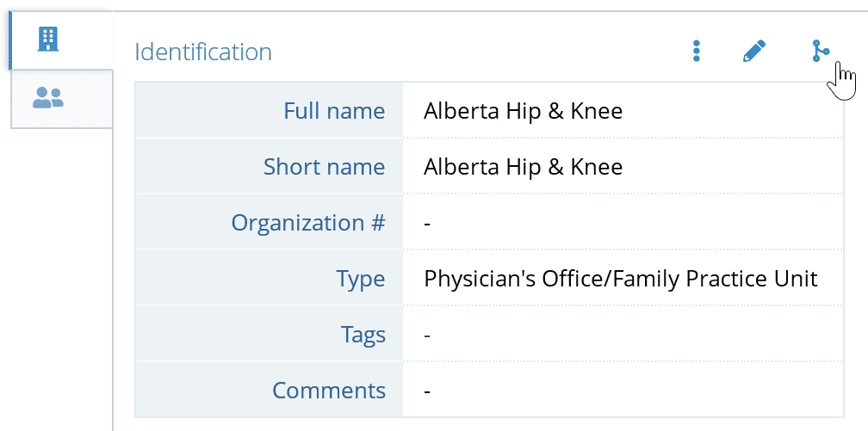Viewport: 868px width, 431px height.
Task: Select the Physician's Office/Family Practice Unit value
Action: [621, 279]
